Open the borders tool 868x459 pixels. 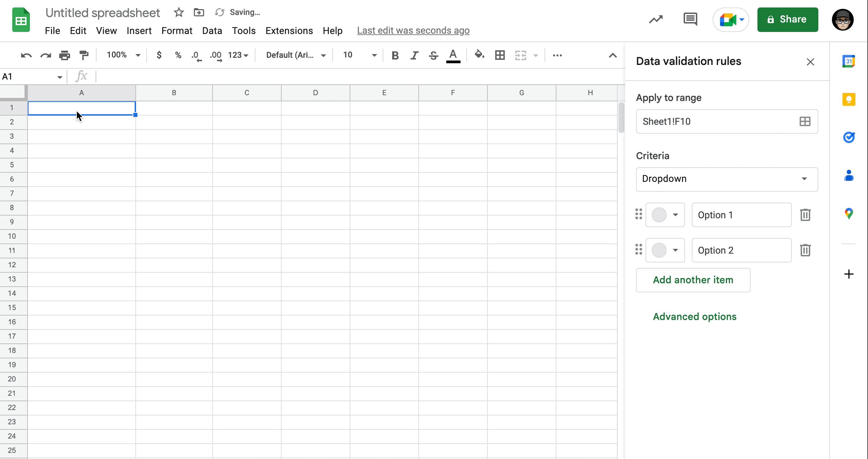(499, 55)
